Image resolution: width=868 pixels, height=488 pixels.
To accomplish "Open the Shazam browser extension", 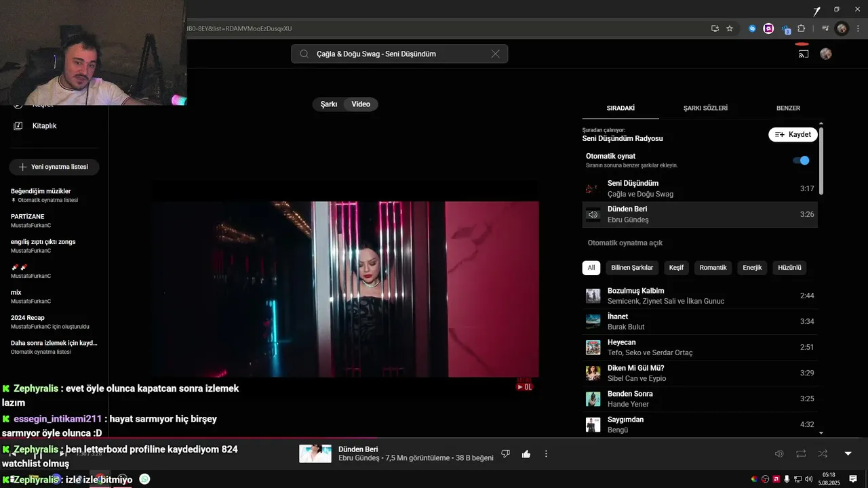I will pyautogui.click(x=752, y=28).
